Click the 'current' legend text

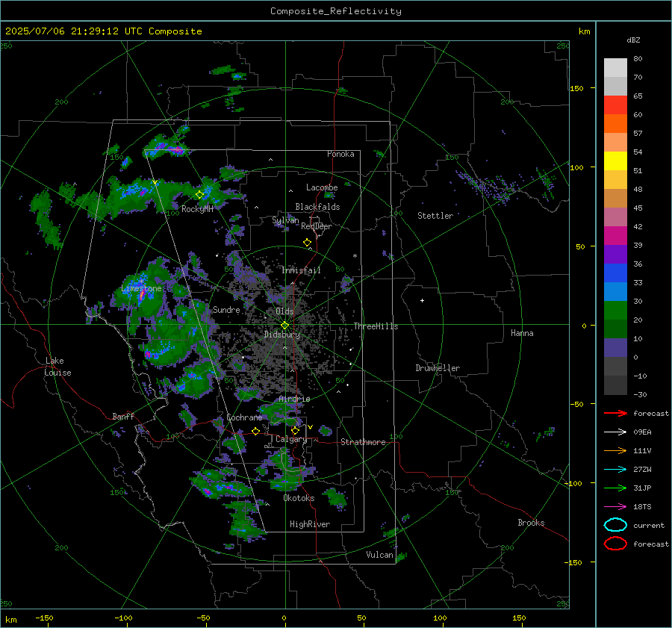pyautogui.click(x=649, y=525)
